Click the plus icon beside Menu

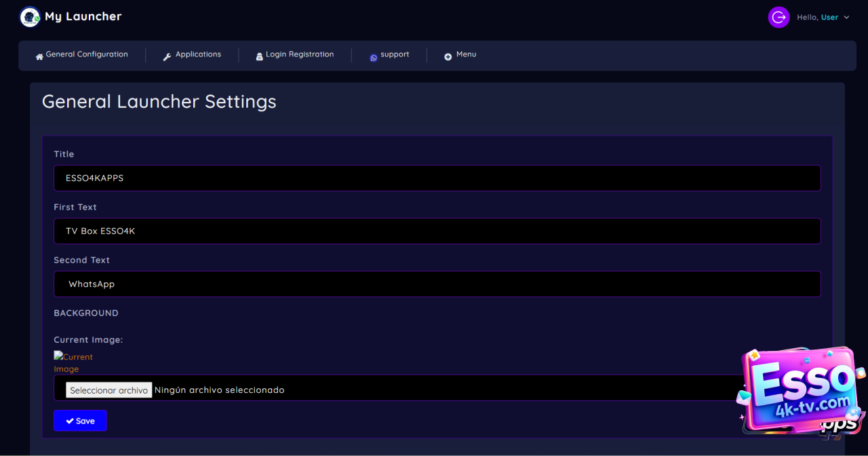(x=448, y=57)
